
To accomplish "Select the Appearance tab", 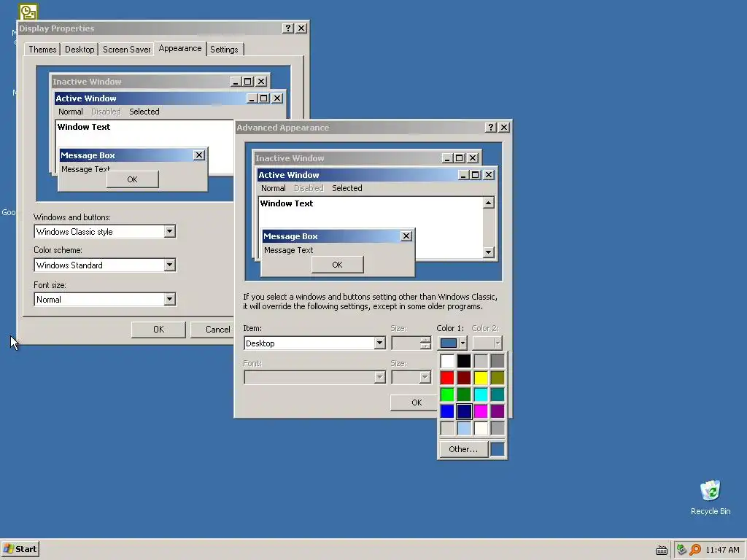I will 180,49.
